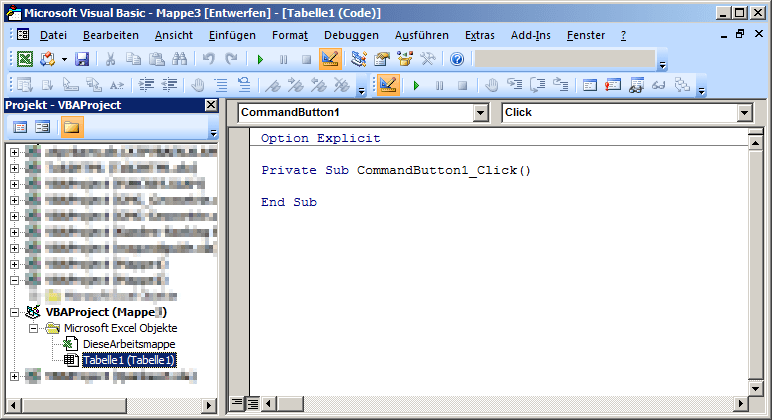Toggle Design Mode in the standard toolbar
Viewport: 772px width, 420px height.
pyautogui.click(x=330, y=60)
